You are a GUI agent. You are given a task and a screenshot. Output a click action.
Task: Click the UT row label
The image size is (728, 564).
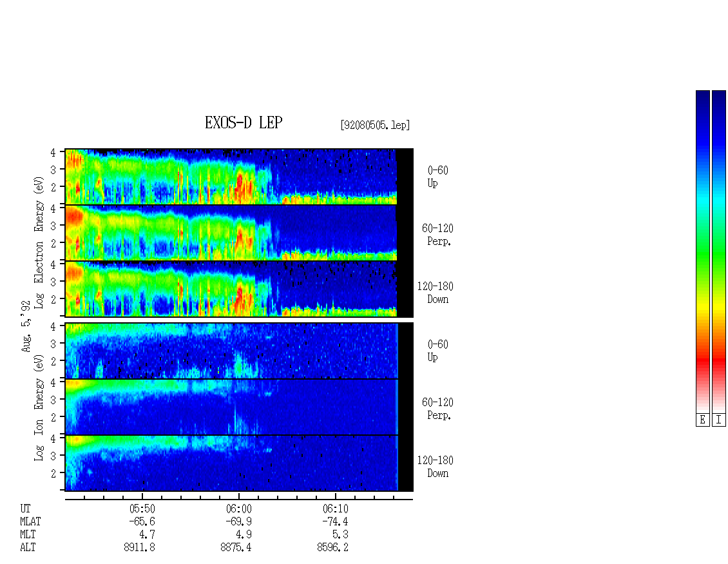point(26,509)
